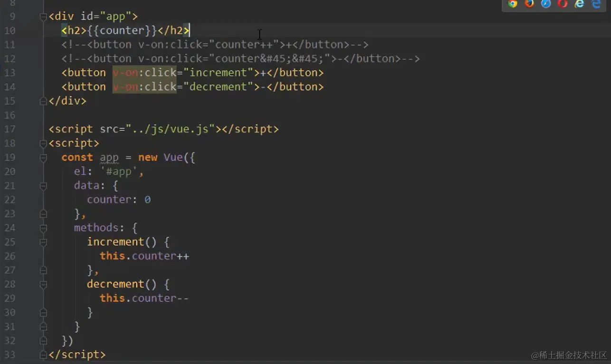Click the fold end marker on line 27
This screenshot has height=364, width=611.
[x=43, y=270]
